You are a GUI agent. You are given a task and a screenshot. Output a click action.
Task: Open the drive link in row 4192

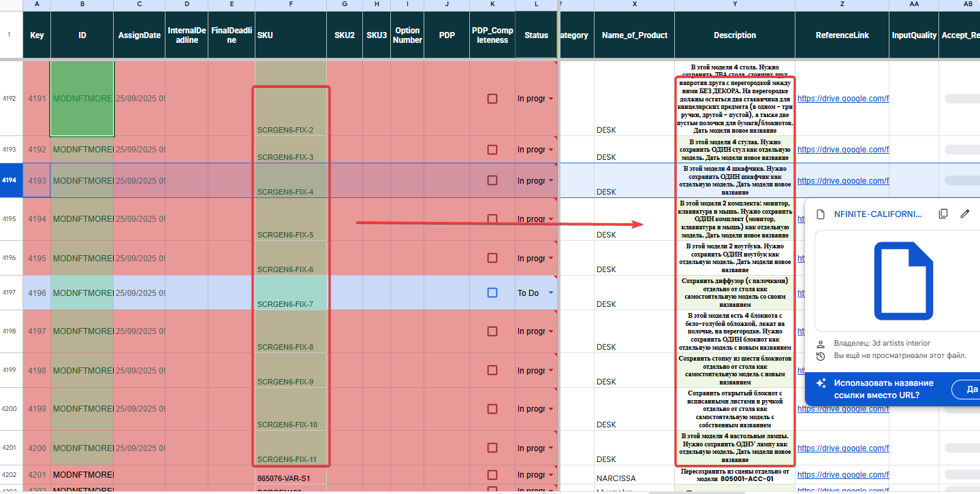843,99
